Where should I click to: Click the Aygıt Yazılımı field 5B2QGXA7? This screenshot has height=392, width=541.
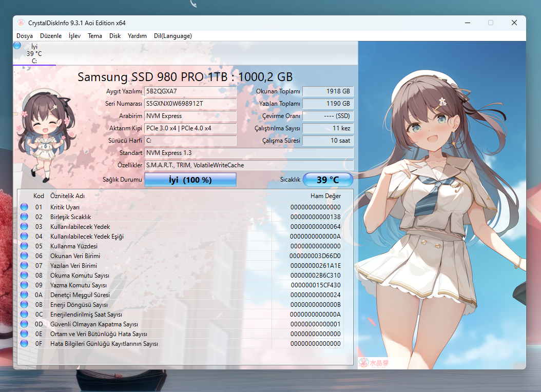190,91
